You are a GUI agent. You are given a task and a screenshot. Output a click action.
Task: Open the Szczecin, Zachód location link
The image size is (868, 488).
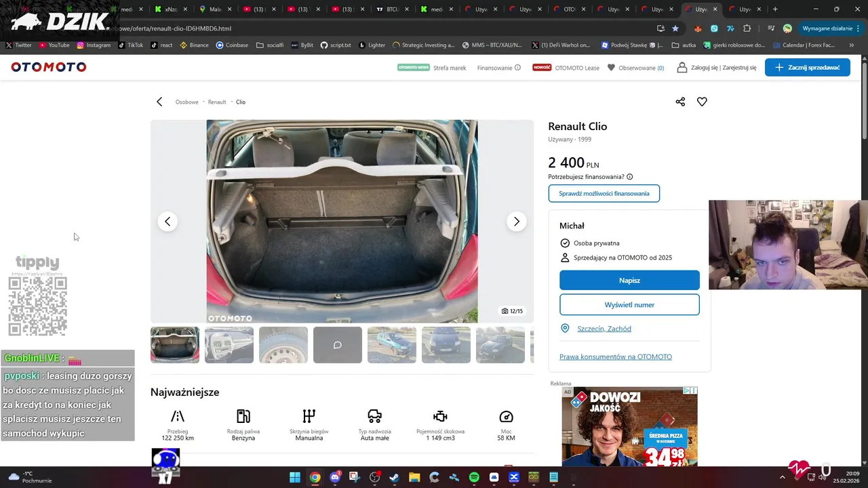(x=604, y=329)
